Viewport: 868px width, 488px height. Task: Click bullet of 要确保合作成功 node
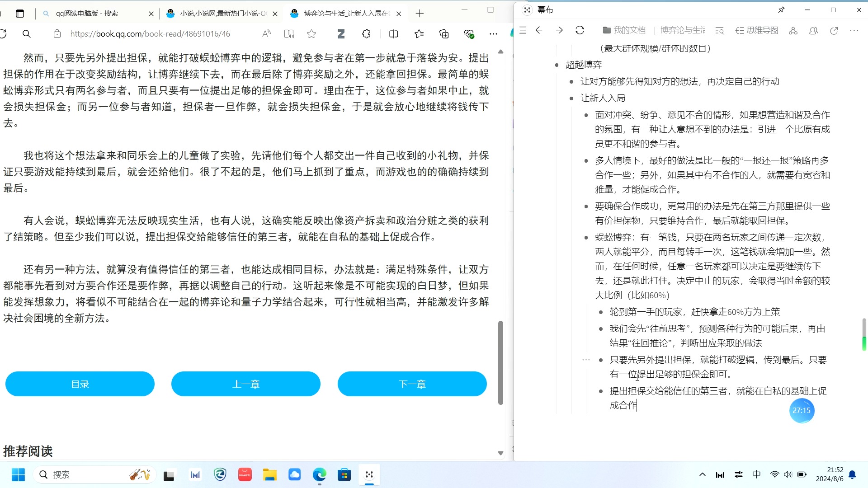[586, 206]
